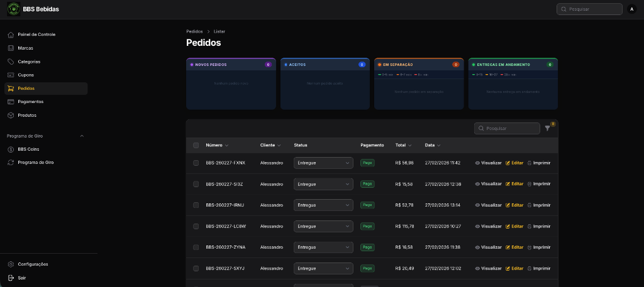
Task: Click the BBS Bebidas logo icon
Action: 14,9
